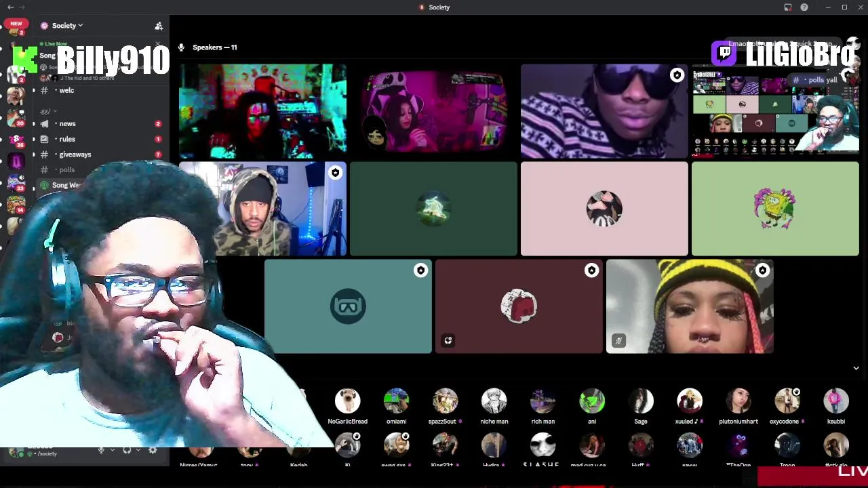The width and height of the screenshot is (868, 488).
Task: Open ani audience avatar
Action: 592,401
